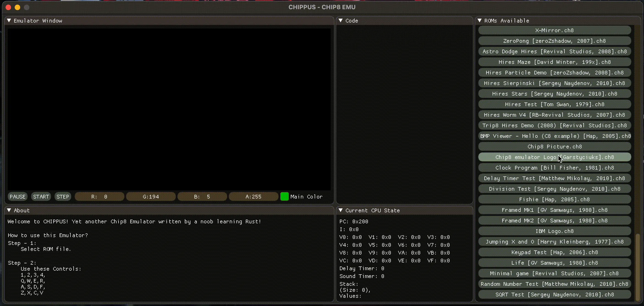Load the IBM Logo.ch8 ROM
This screenshot has height=306, width=644.
[x=555, y=231]
